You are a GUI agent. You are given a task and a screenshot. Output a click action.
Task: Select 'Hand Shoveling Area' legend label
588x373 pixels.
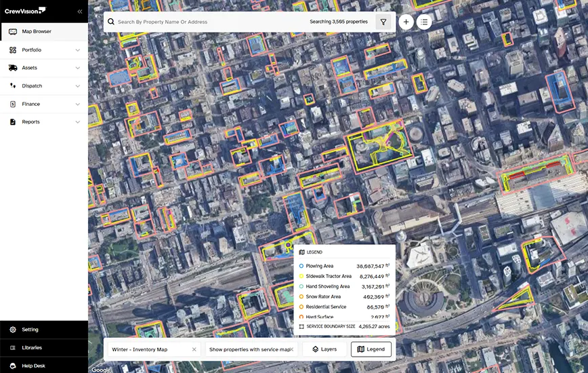[328, 286]
